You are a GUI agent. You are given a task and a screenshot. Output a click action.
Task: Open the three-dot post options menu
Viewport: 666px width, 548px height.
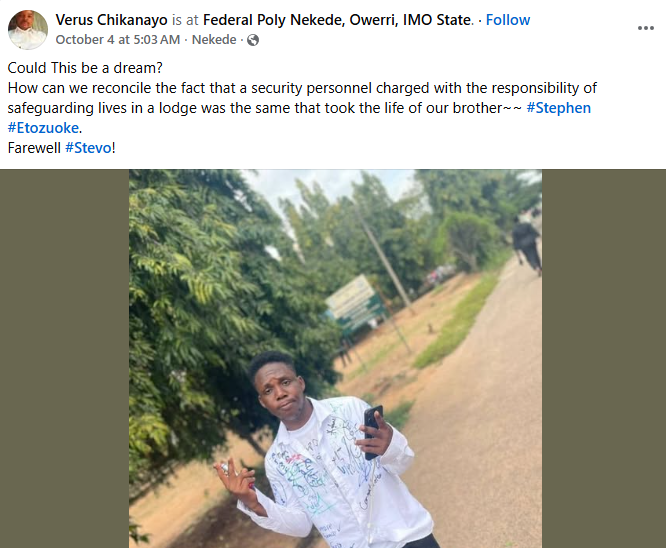(645, 29)
